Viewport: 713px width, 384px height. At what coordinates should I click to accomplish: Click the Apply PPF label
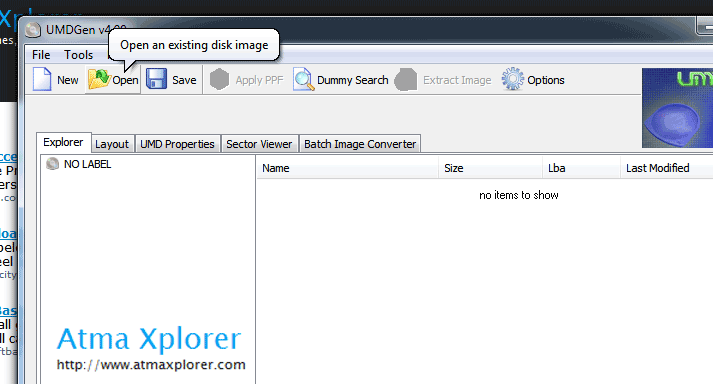(x=259, y=81)
